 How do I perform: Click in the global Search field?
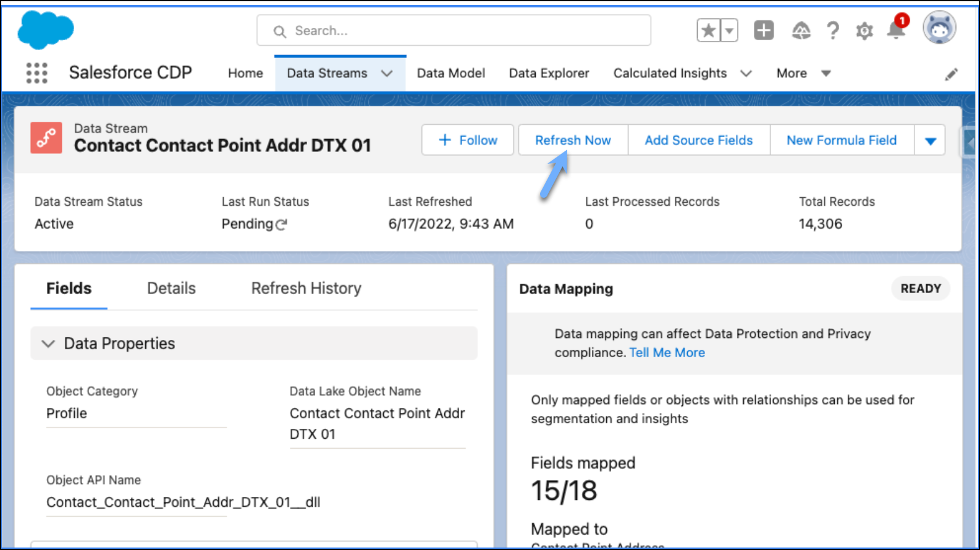point(454,30)
